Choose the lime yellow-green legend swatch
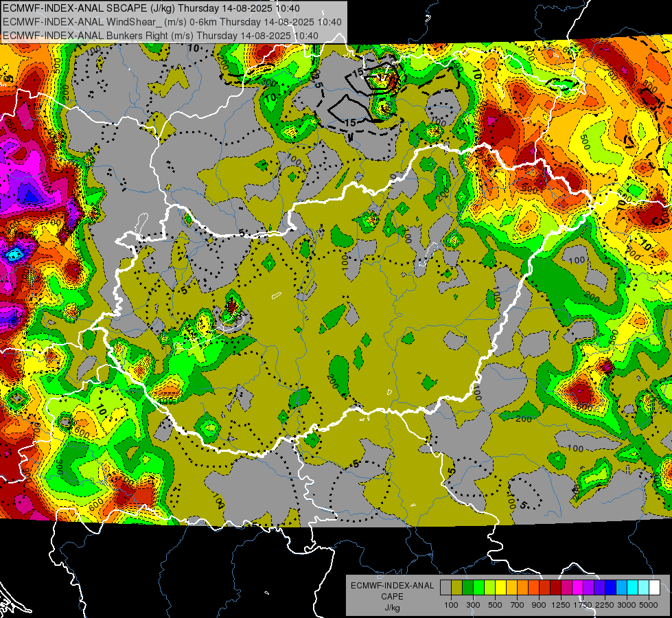The height and width of the screenshot is (618, 672). (x=490, y=588)
